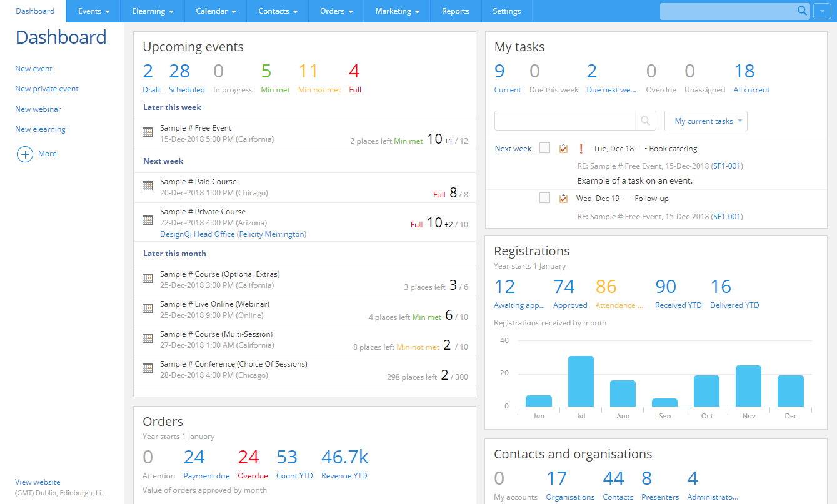Click the red Overdue orders count 24
Image resolution: width=837 pixels, height=504 pixels.
[x=248, y=457]
